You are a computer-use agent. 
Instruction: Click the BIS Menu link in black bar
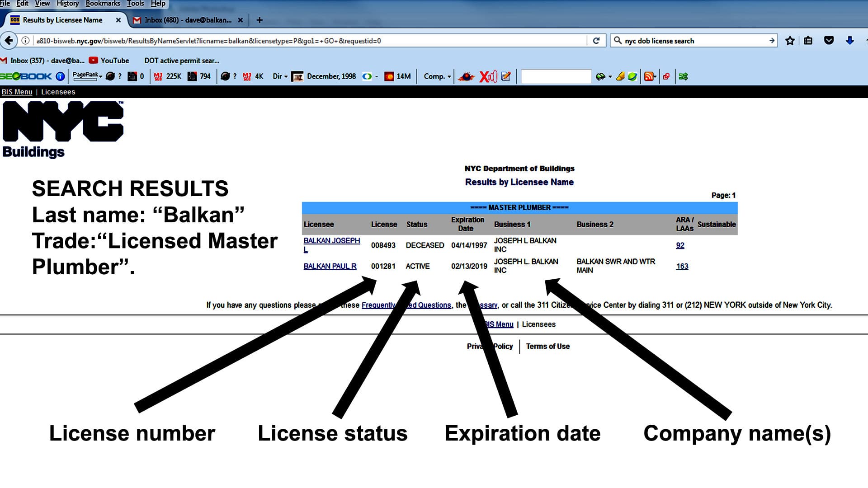(x=17, y=92)
